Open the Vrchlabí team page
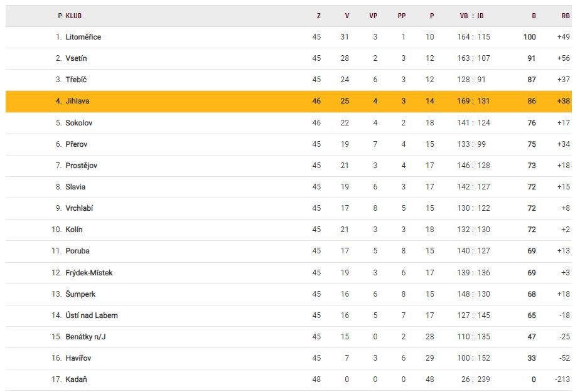This screenshot has width=580, height=392. [79, 208]
